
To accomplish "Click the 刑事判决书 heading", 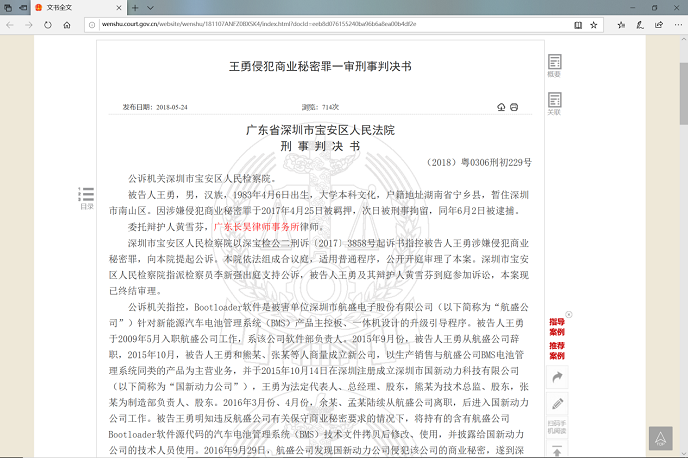I will tap(320, 146).
